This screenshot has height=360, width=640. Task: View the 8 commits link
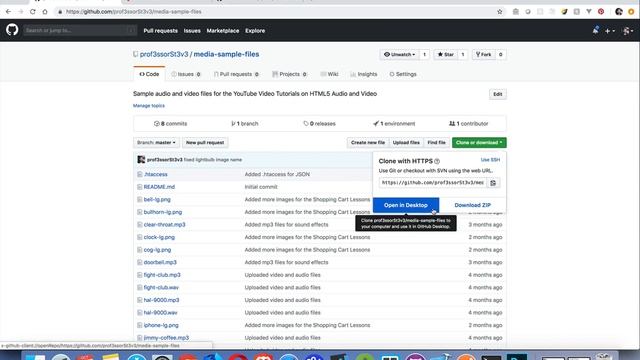click(170, 124)
